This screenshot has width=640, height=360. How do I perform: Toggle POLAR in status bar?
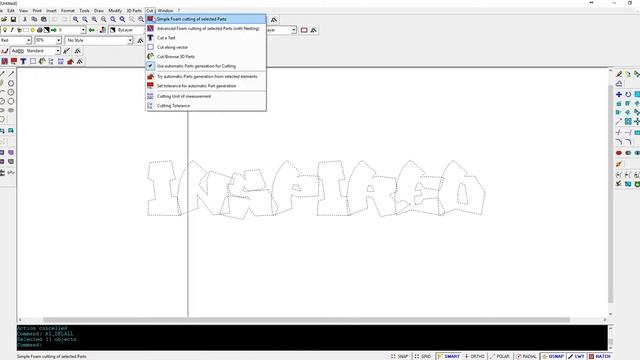pos(500,356)
